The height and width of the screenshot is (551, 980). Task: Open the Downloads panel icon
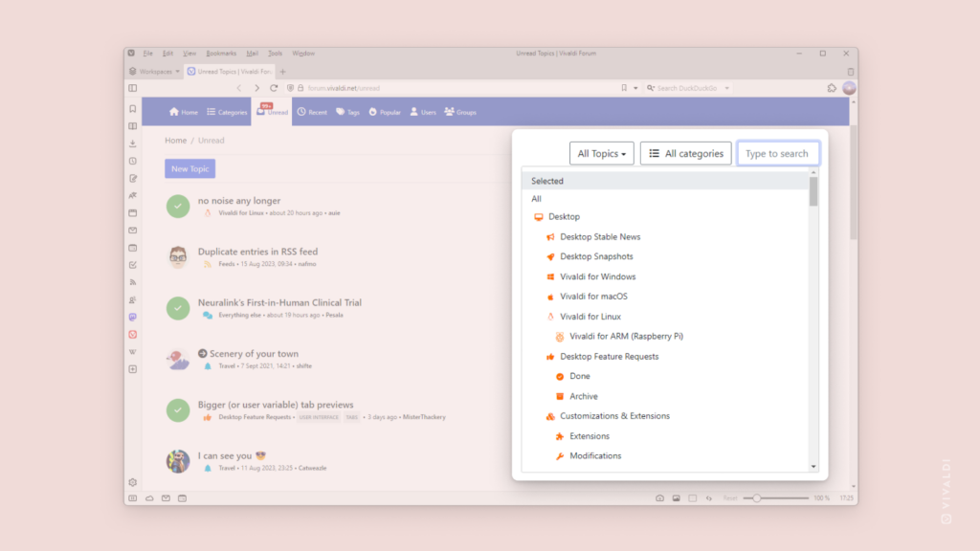click(x=132, y=143)
